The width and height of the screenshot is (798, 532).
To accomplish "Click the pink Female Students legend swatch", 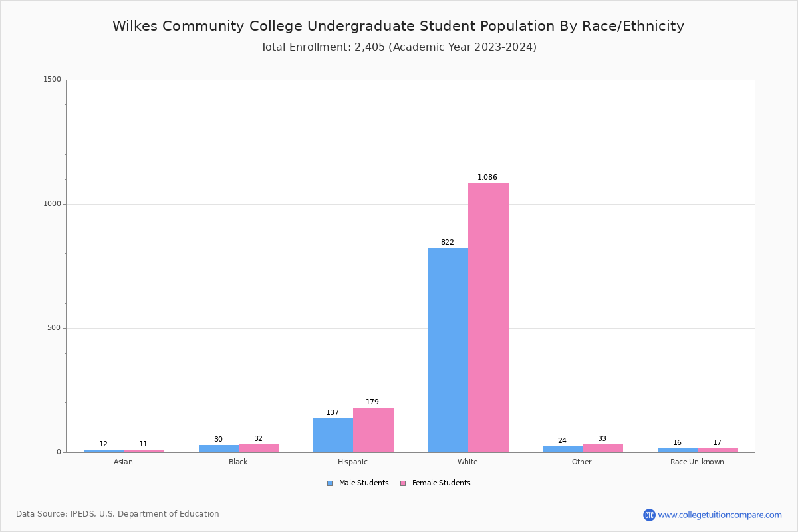I will pos(403,483).
